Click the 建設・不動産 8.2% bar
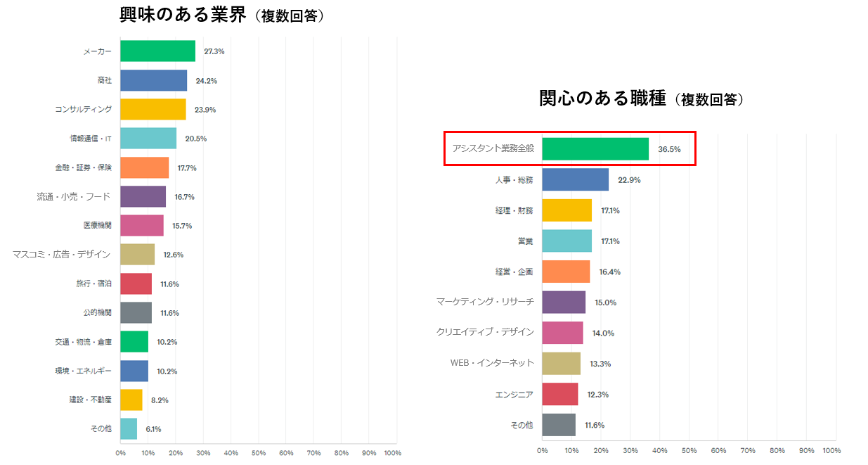This screenshot has height=465, width=868. pyautogui.click(x=131, y=400)
